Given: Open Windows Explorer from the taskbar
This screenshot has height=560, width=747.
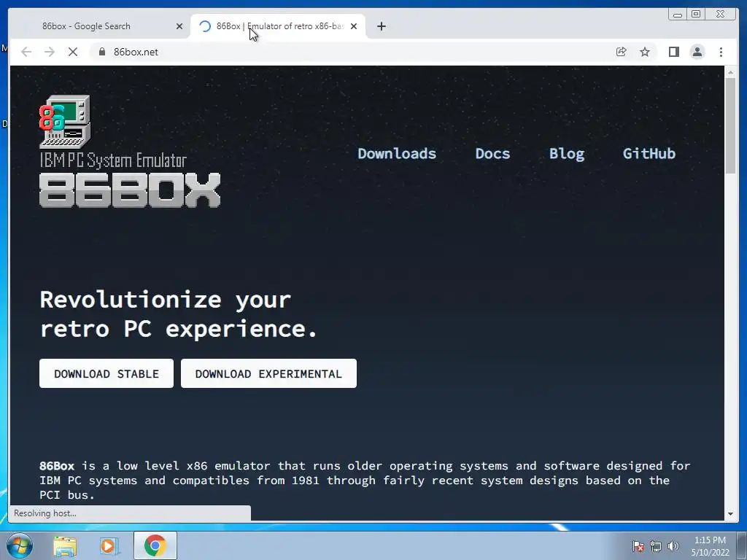Looking at the screenshot, I should pyautogui.click(x=65, y=545).
